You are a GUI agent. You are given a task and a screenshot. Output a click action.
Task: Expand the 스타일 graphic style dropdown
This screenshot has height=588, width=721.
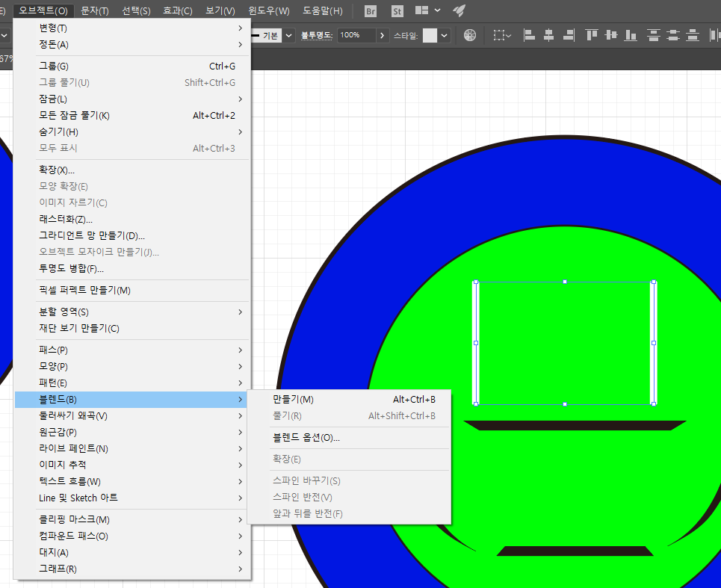point(445,35)
